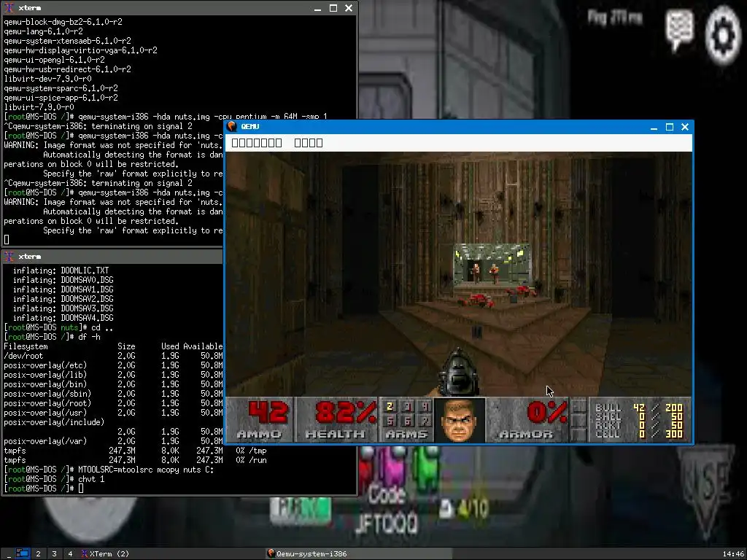Click the 'inflating: DOOMSAV0.DSG' line
747x560 pixels.
click(x=63, y=280)
